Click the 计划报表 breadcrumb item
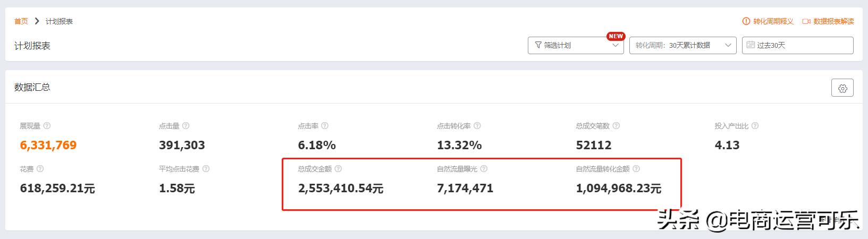The image size is (868, 239). 59,21
